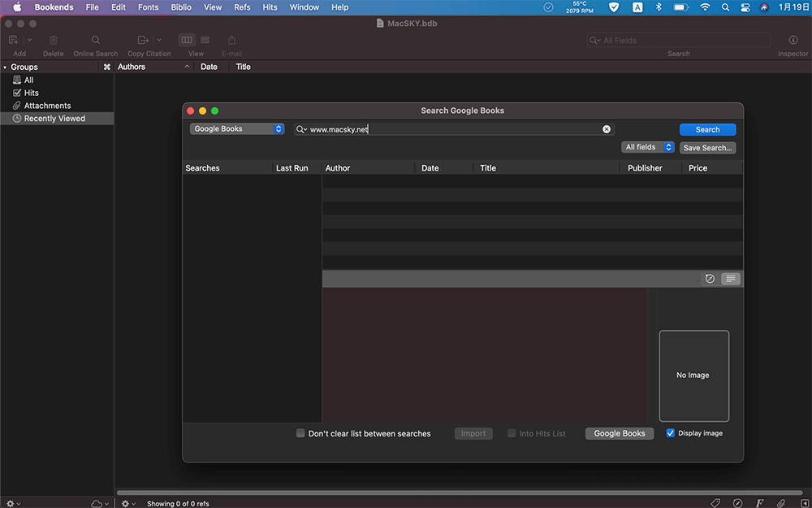This screenshot has width=812, height=508.
Task: Click the Bluetooth menu bar icon
Action: [x=659, y=7]
